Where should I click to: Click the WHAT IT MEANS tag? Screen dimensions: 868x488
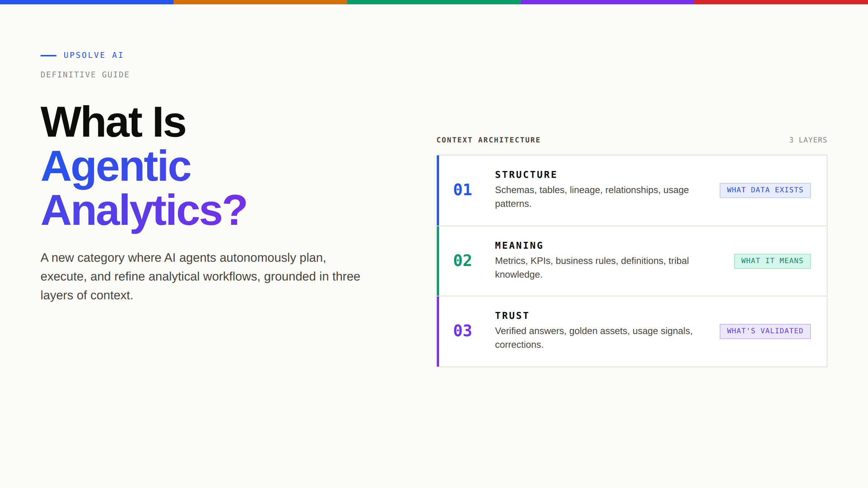point(772,261)
